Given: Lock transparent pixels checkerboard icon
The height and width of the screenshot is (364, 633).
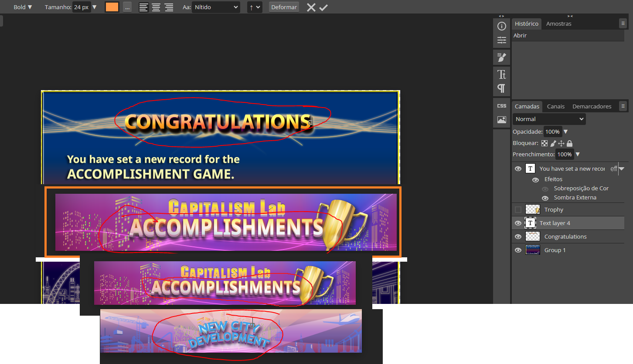Looking at the screenshot, I should 545,143.
